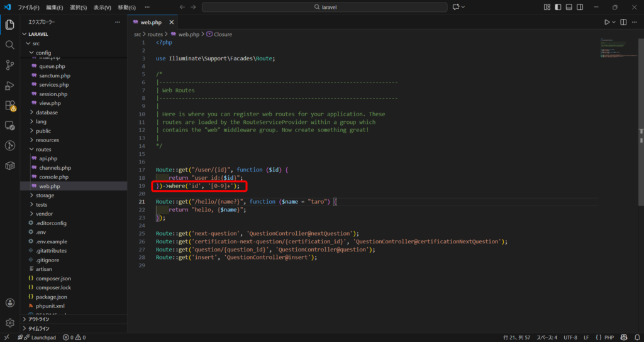Image resolution: width=644 pixels, height=342 pixels.
Task: Select the web.php editor tab
Action: pyautogui.click(x=151, y=22)
